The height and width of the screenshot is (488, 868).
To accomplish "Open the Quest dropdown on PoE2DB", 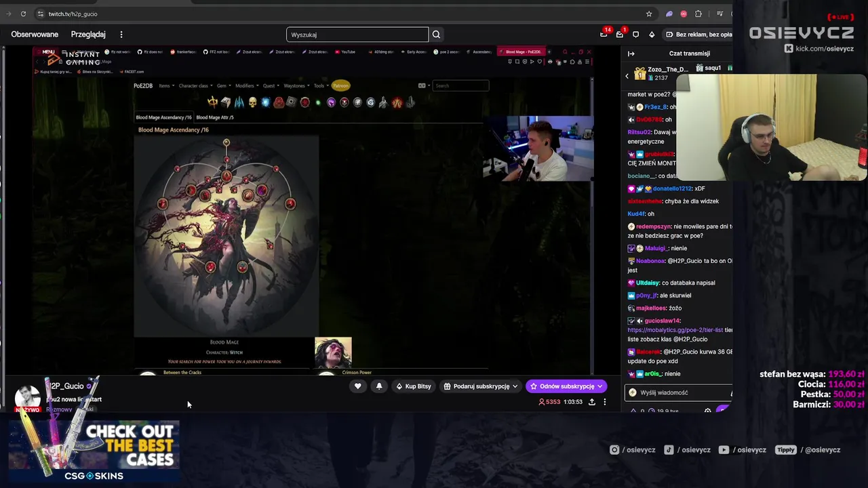I will click(271, 86).
